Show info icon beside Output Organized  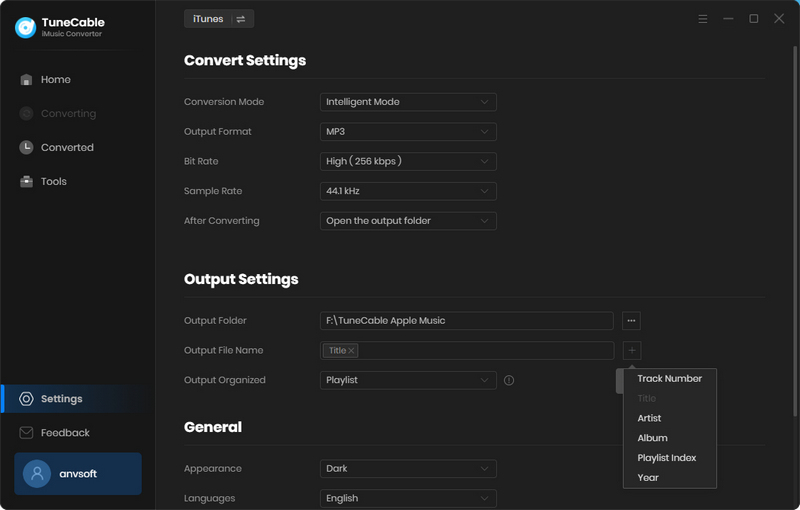click(x=509, y=381)
